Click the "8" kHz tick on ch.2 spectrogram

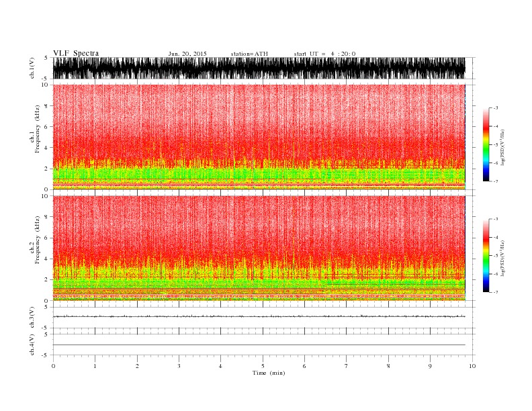46,217
